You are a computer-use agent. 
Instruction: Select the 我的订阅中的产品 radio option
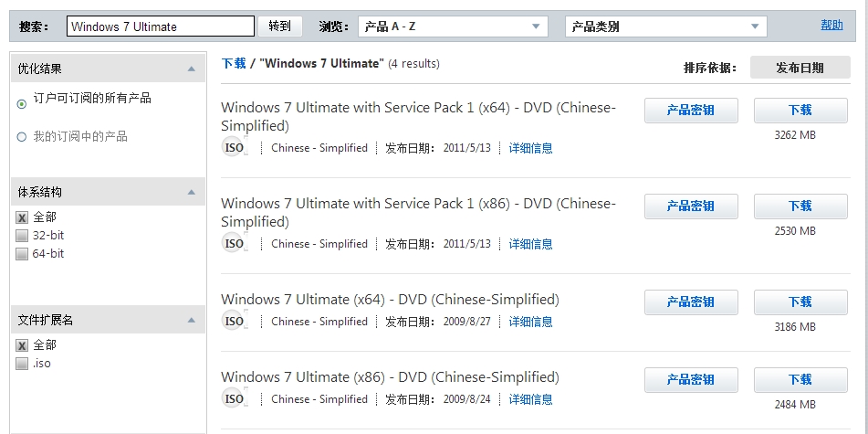point(22,137)
